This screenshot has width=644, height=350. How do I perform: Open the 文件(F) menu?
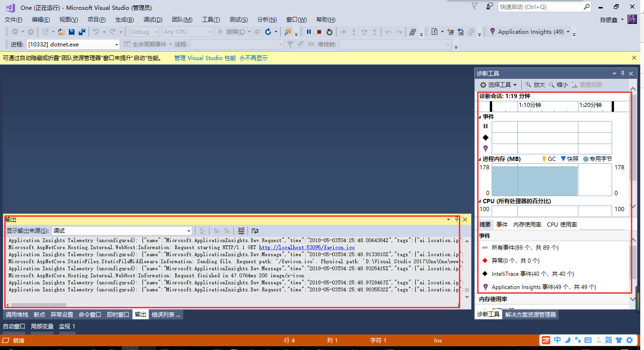pyautogui.click(x=14, y=19)
